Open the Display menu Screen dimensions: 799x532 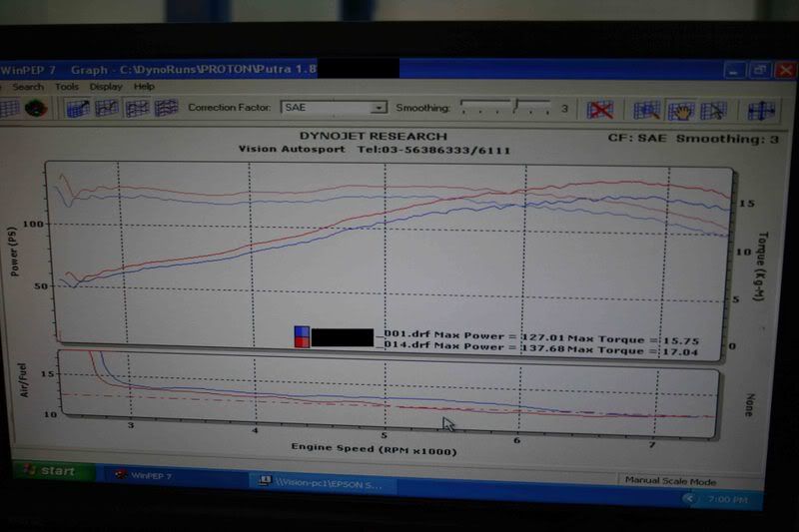pyautogui.click(x=106, y=87)
